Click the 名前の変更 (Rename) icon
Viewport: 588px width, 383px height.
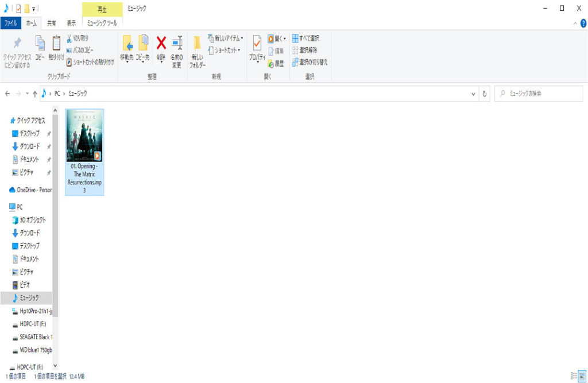pos(176,44)
